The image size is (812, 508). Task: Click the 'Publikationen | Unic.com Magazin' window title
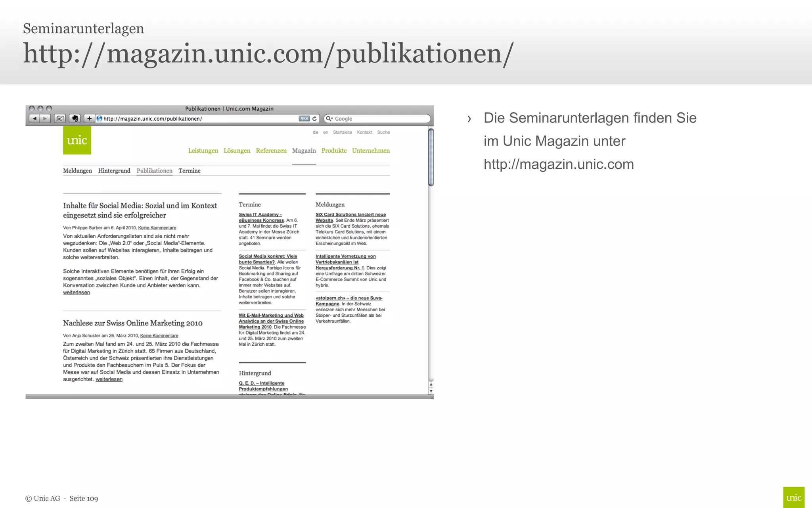(229, 109)
